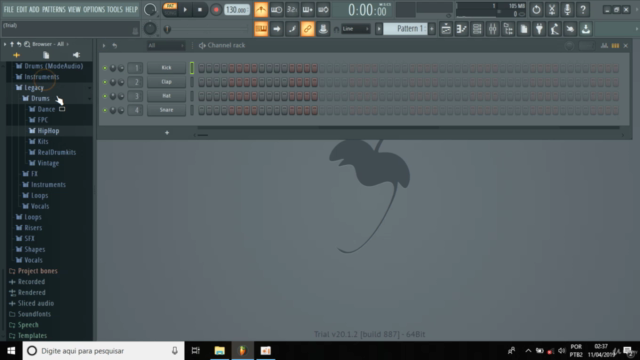Expand the HipHop folder
The height and width of the screenshot is (360, 640).
(48, 131)
